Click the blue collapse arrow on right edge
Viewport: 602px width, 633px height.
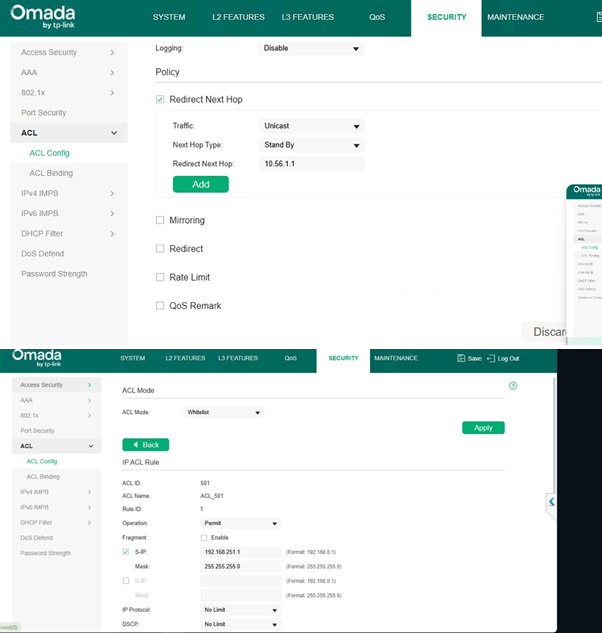[551, 502]
